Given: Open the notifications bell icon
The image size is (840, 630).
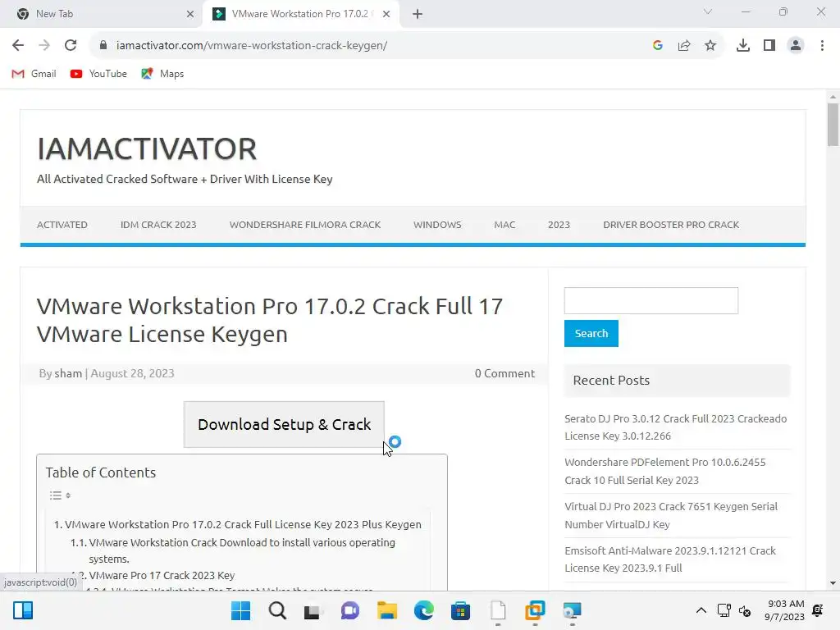Looking at the screenshot, I should (818, 610).
